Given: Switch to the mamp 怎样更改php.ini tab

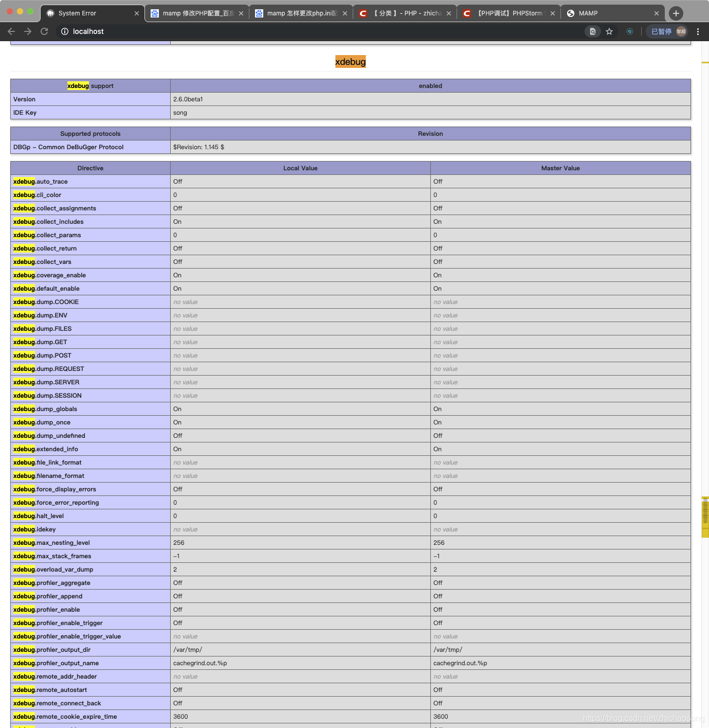Looking at the screenshot, I should [x=302, y=13].
